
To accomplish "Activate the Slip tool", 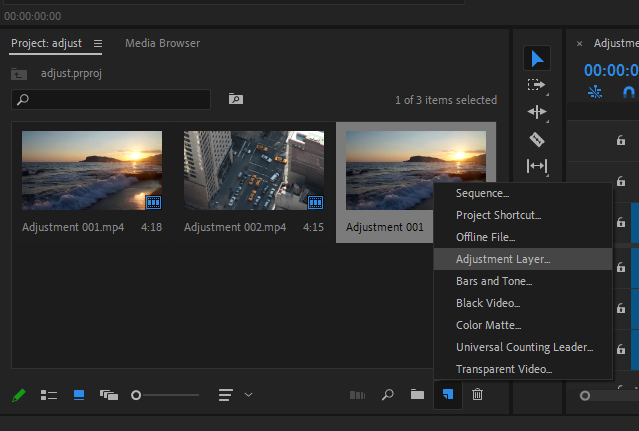I will pyautogui.click(x=537, y=166).
